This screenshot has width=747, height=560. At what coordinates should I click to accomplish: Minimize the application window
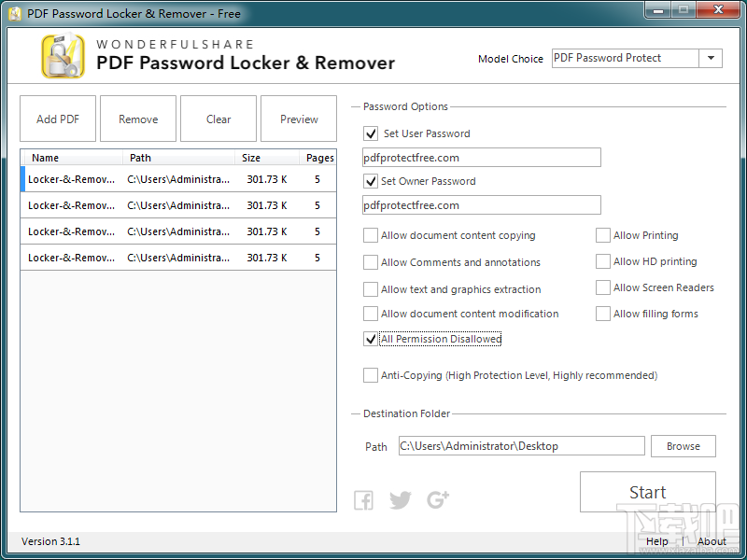click(x=658, y=10)
